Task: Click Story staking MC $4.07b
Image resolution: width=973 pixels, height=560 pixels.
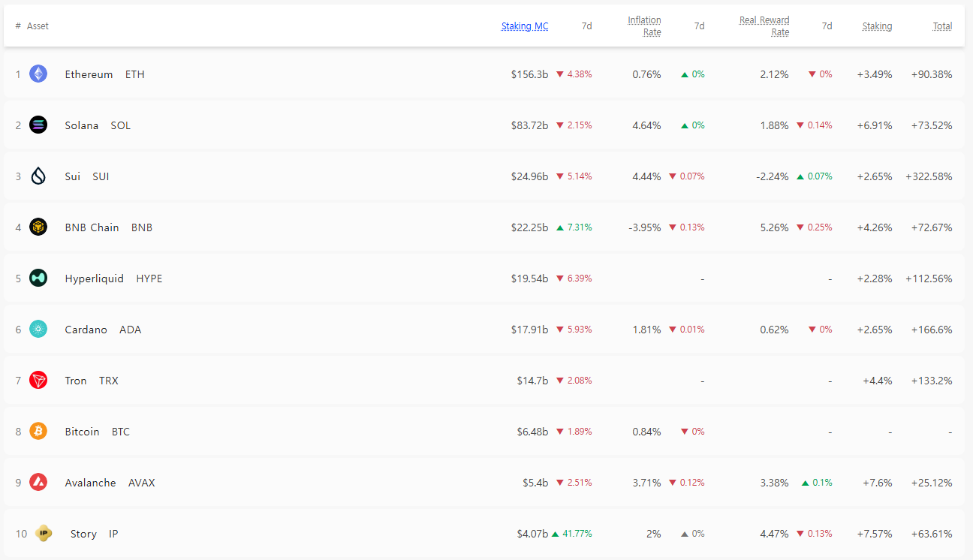Action: click(x=533, y=534)
